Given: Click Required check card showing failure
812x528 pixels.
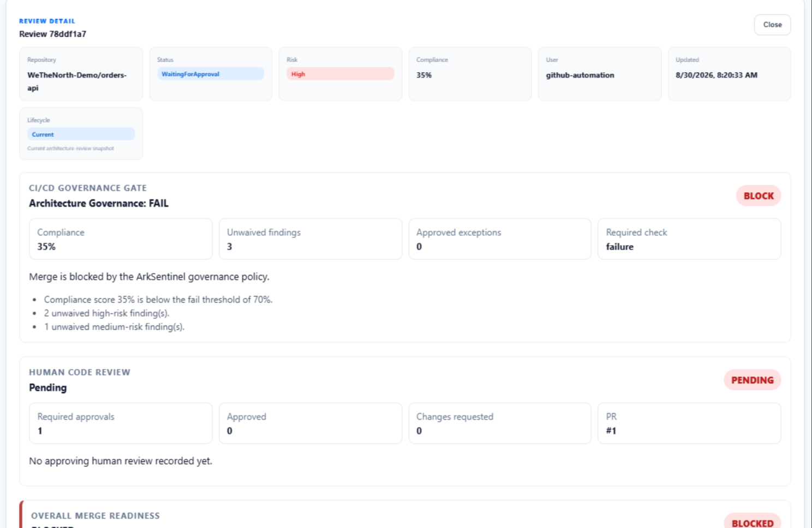Looking at the screenshot, I should pos(689,239).
